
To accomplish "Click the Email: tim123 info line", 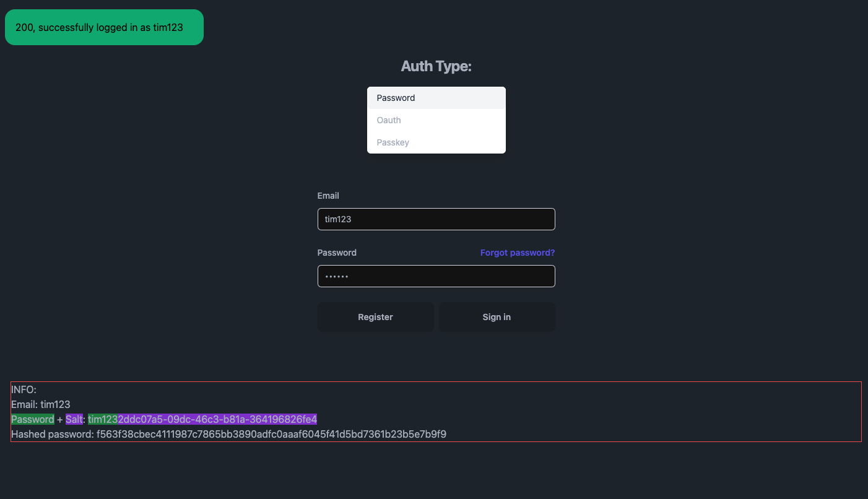I will [40, 404].
